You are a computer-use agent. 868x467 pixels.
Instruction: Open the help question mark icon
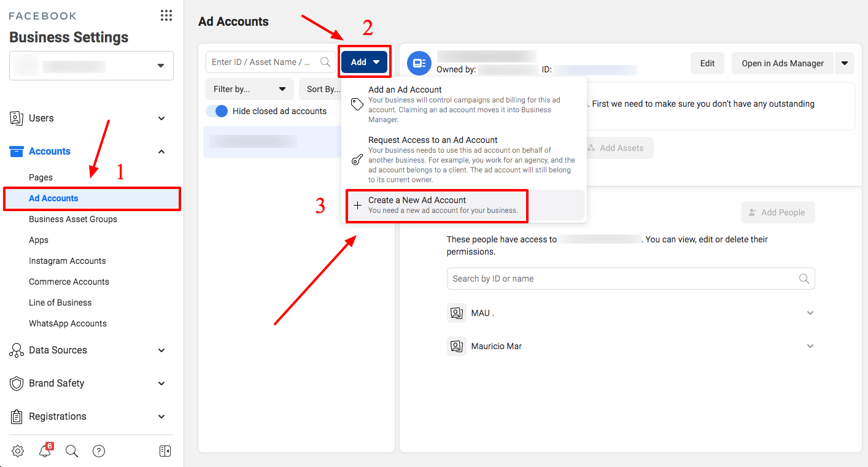pos(99,451)
